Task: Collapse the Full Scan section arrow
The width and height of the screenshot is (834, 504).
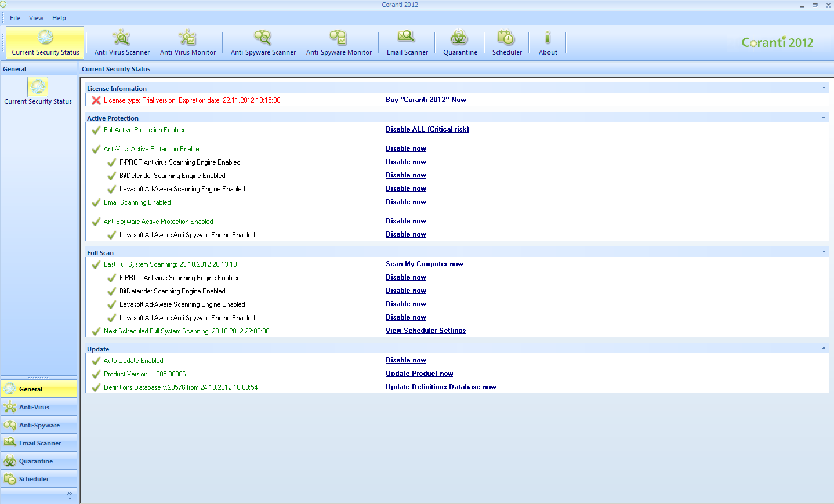Action: pyautogui.click(x=824, y=252)
